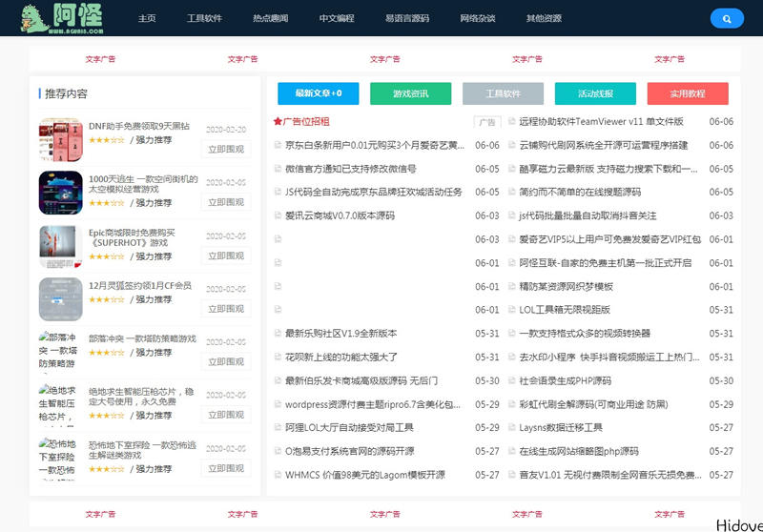Screen dimensions: 763x532
Task: Select the green 活动线报 tab
Action: (x=595, y=93)
